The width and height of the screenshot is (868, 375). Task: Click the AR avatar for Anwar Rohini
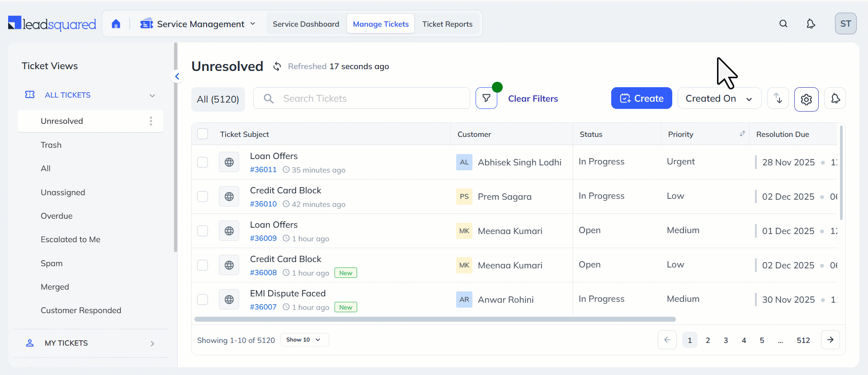[464, 300]
